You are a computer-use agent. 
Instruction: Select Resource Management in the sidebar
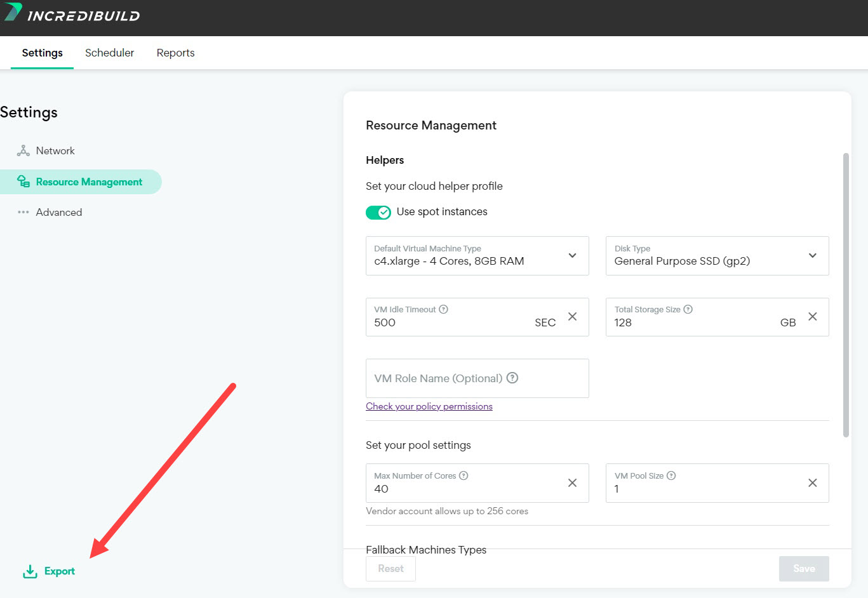tap(81, 182)
